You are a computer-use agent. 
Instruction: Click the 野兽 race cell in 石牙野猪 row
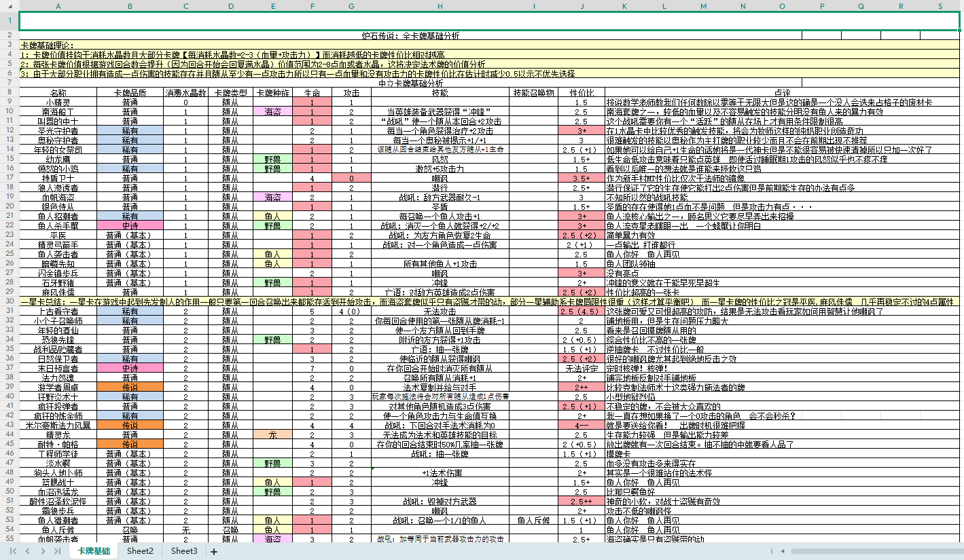(x=273, y=282)
